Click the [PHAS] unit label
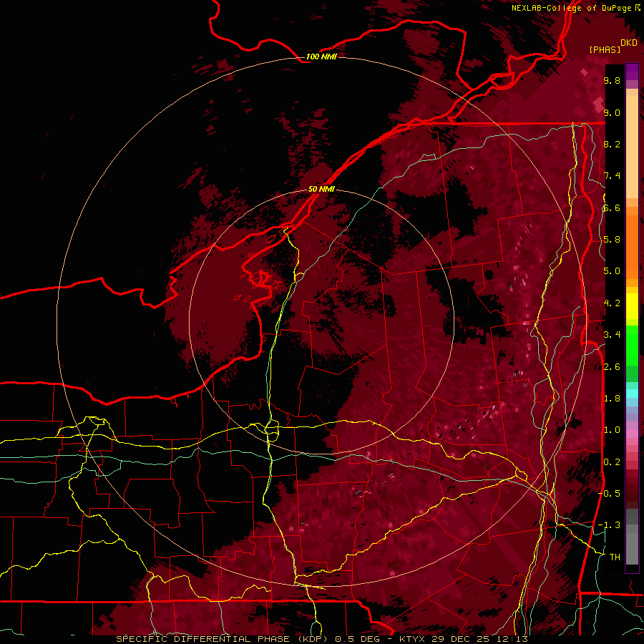Viewport: 644px width, 644px height. coord(605,49)
